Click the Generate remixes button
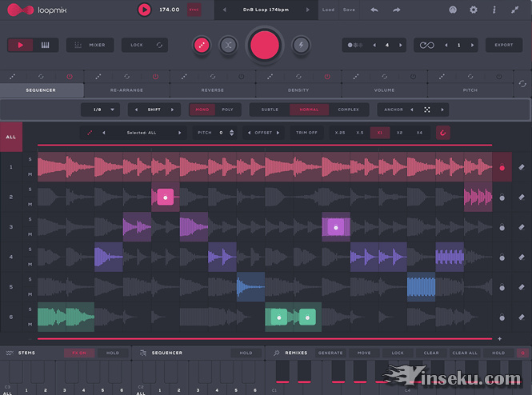Image resolution: width=532 pixels, height=395 pixels. (x=330, y=353)
